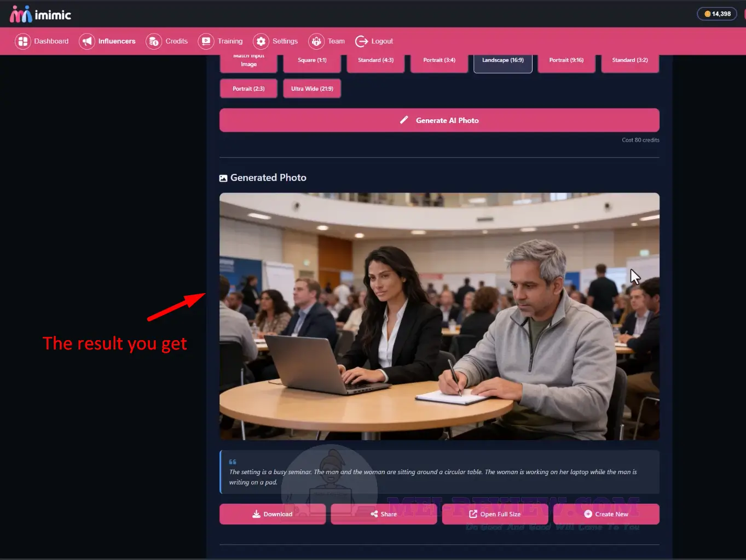Click the download arrow icon
The width and height of the screenshot is (746, 560).
pyautogui.click(x=256, y=514)
